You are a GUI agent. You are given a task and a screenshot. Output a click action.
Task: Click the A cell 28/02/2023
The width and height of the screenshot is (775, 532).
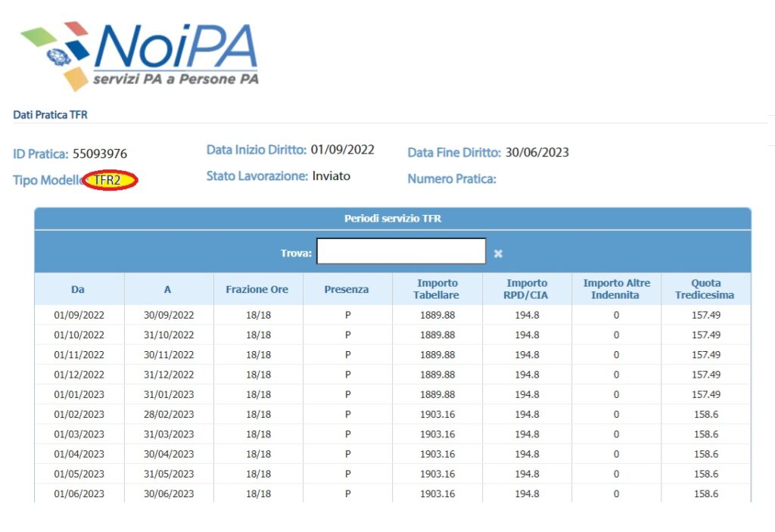coord(169,414)
